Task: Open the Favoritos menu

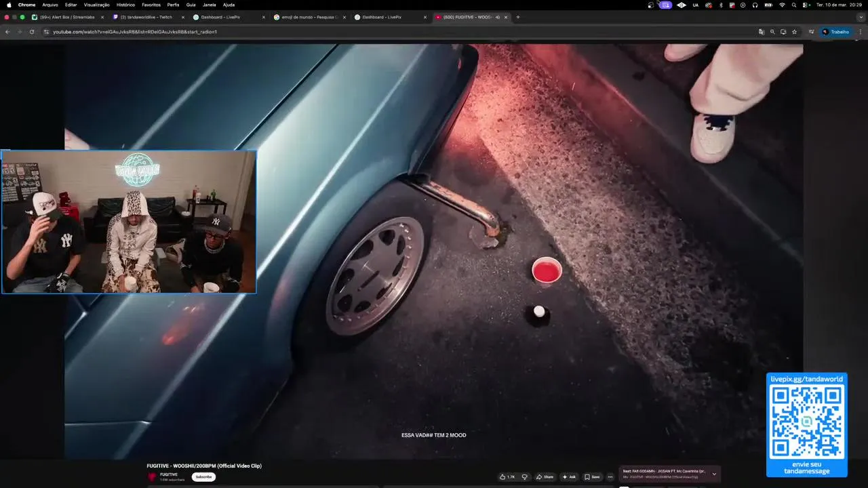Action: pyautogui.click(x=151, y=5)
